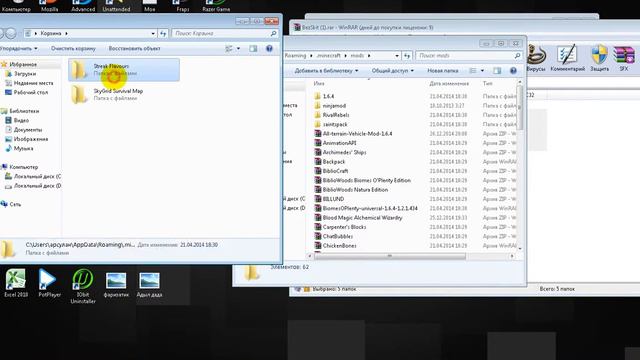Click WinRAR SFX toolbar icon
This screenshot has height=360, width=640.
[x=624, y=58]
